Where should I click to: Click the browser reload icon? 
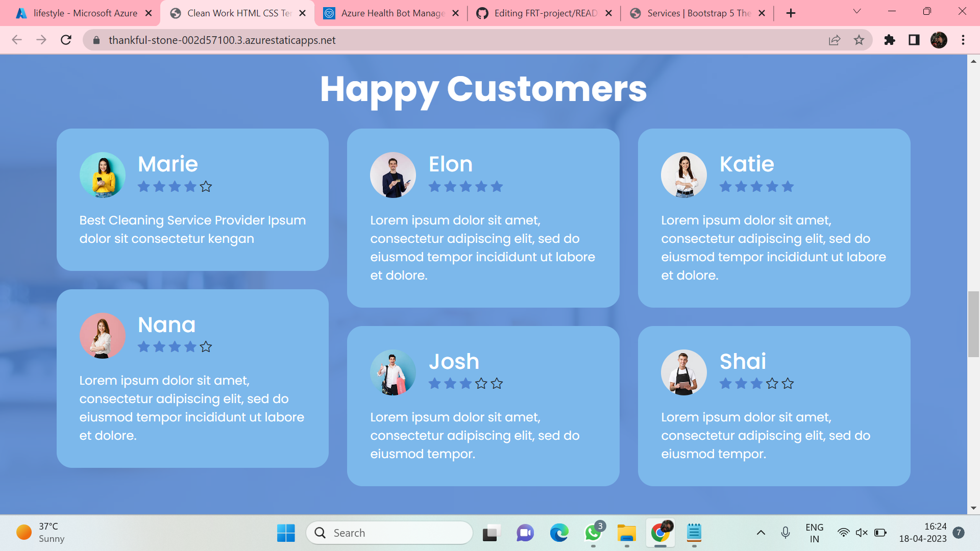(66, 40)
